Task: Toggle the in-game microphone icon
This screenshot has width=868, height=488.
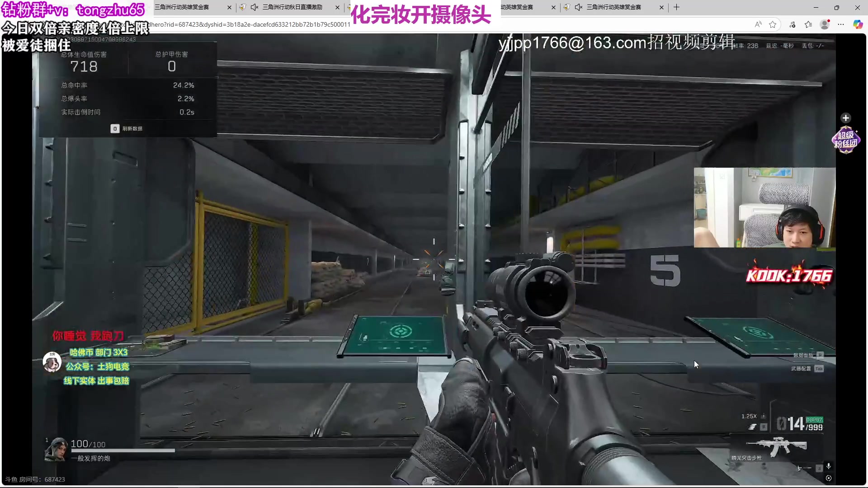Action: point(829,466)
